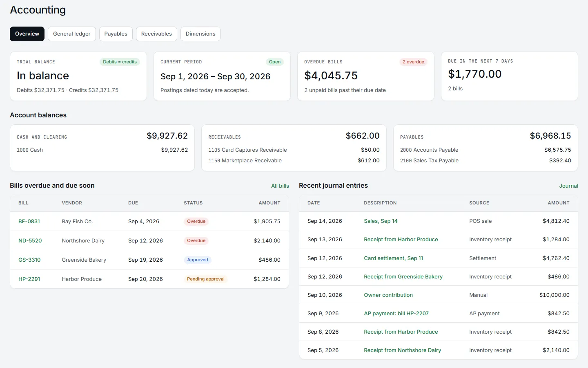
Task: View bill GS-3310 details
Action: (29, 260)
